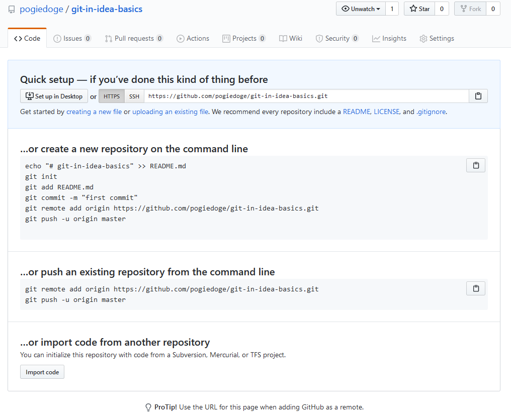This screenshot has height=420, width=511.
Task: Open the Unwatch dropdown arrow
Action: click(x=378, y=9)
